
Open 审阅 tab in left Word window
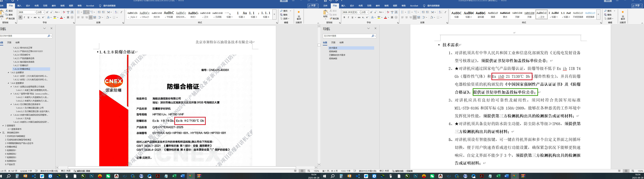pyautogui.click(x=62, y=6)
